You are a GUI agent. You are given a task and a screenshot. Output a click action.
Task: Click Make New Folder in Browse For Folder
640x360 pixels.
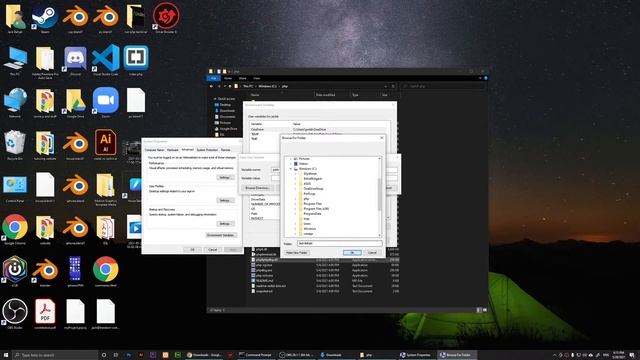297,253
